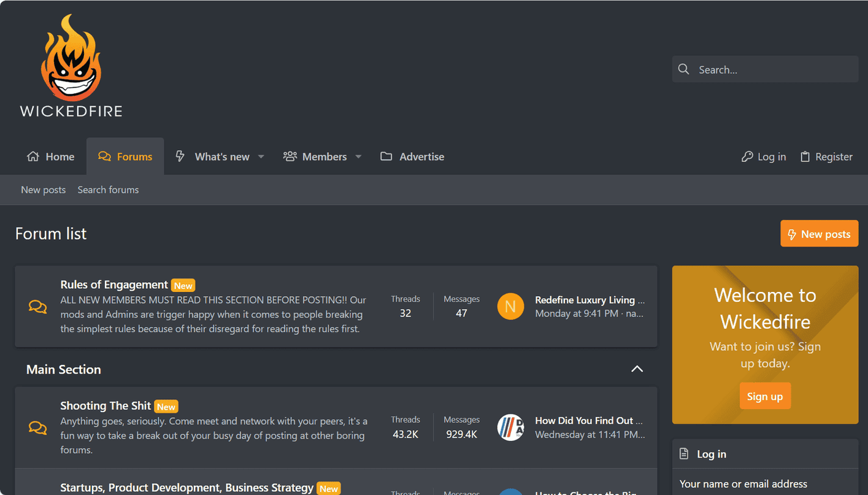Click the clipboard icon beside Register

coord(805,157)
